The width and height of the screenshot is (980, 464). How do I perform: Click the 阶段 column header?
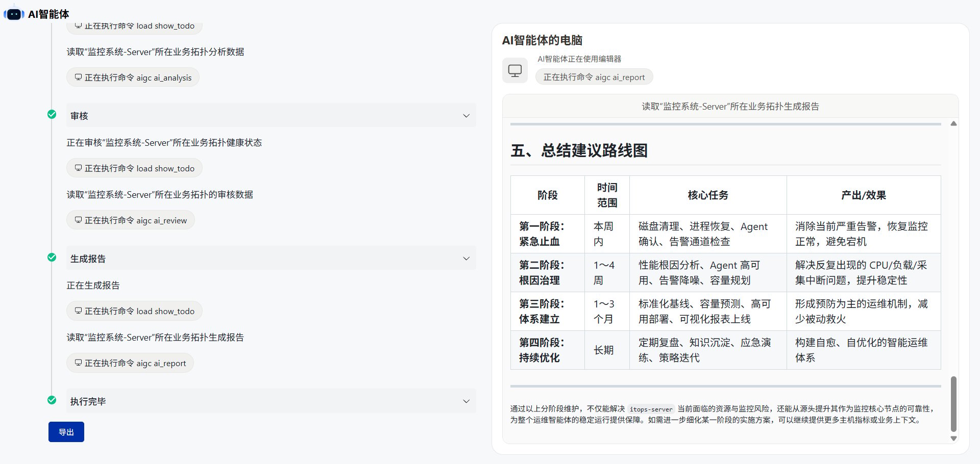pos(548,195)
